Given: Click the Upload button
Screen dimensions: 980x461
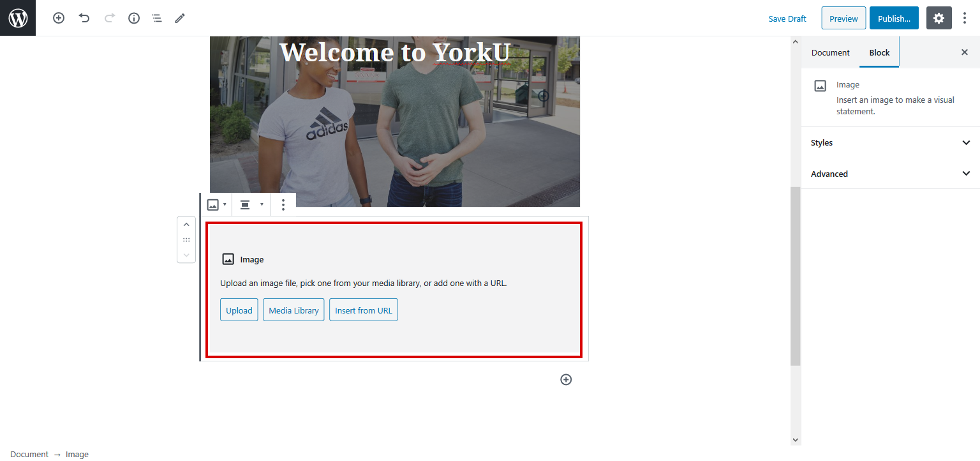Looking at the screenshot, I should pos(239,310).
